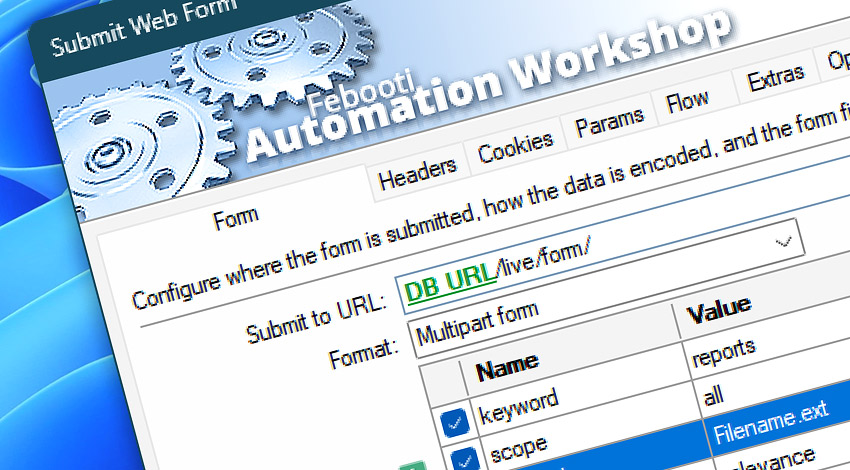Viewport: 850px width, 470px height.
Task: Switch to the Params tab
Action: [x=609, y=121]
